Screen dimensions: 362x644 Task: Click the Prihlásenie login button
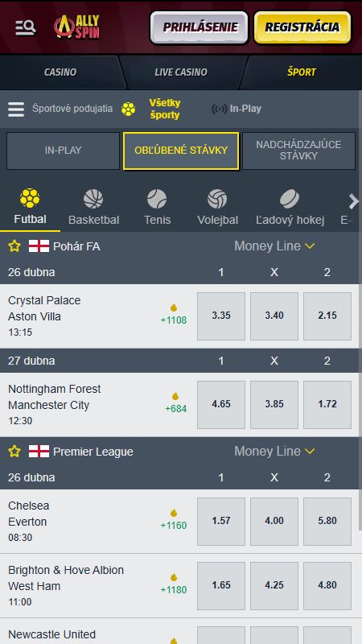[199, 27]
